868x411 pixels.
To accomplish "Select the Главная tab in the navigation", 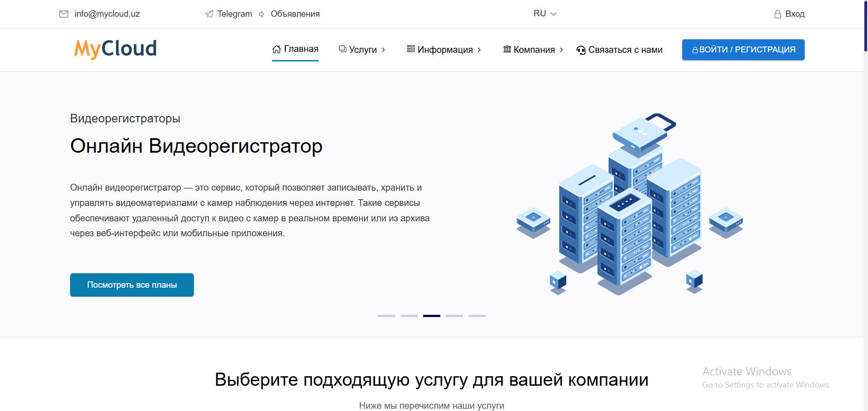I will click(301, 49).
